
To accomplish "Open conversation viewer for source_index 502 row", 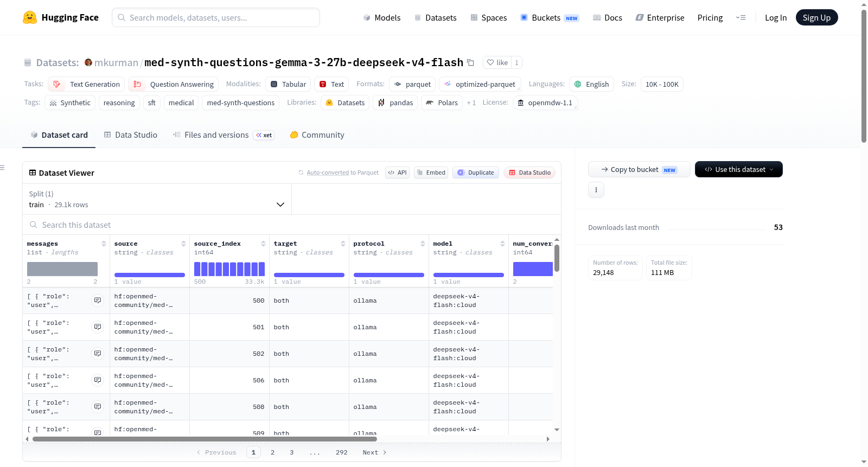I will (x=98, y=354).
